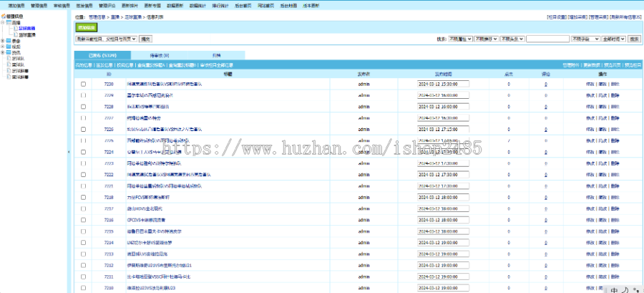Click the 中 input method icon in the tray
The height and width of the screenshot is (293, 644).
[614, 290]
